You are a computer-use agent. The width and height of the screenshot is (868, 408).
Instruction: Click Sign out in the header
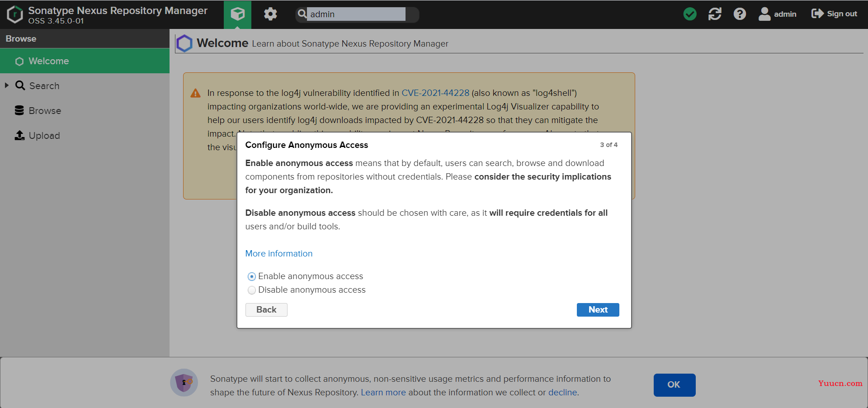coord(834,14)
